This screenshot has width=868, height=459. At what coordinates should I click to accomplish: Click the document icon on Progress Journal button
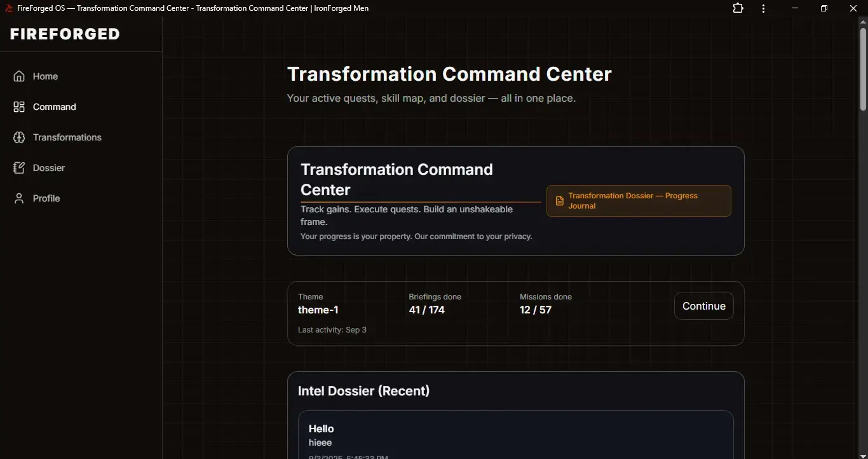tap(559, 201)
